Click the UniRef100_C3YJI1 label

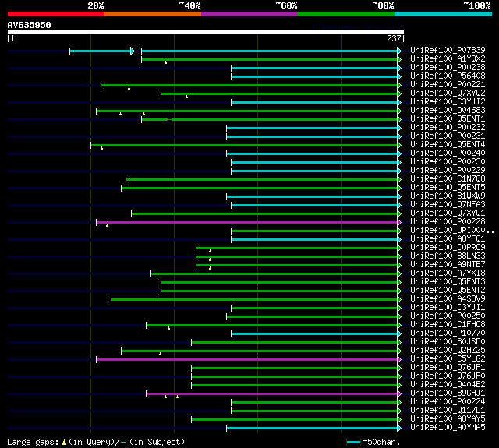(x=448, y=308)
